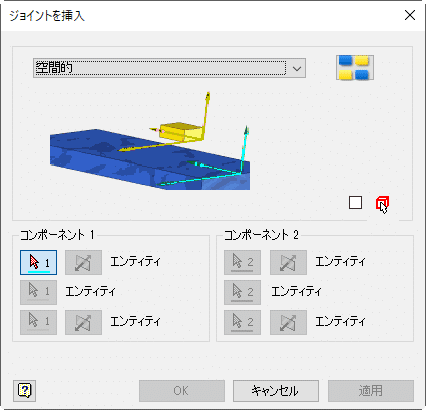Click bottom-row エンティティ label in コンポーネント 1
This screenshot has width=426, height=410.
pos(135,322)
